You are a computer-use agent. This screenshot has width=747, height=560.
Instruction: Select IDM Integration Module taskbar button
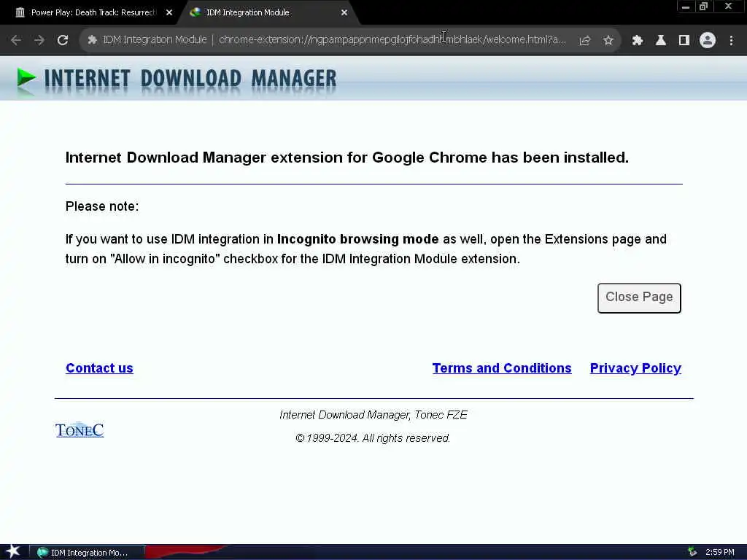coord(87,553)
